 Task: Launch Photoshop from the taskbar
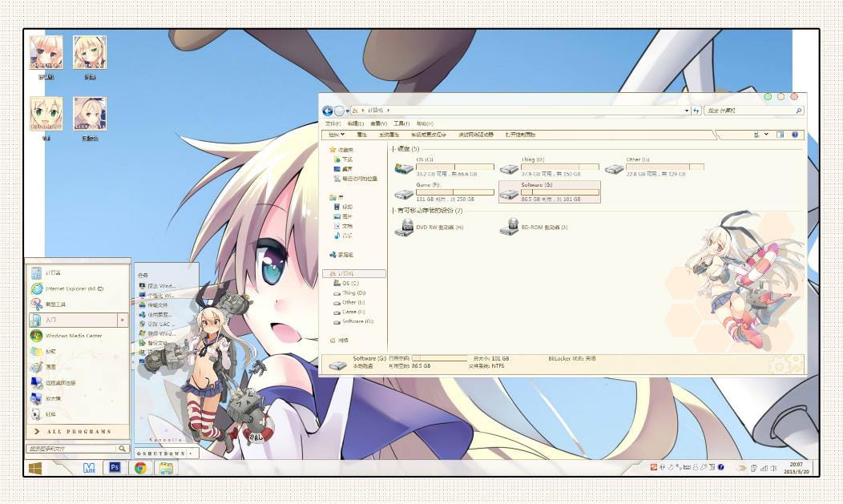click(115, 467)
